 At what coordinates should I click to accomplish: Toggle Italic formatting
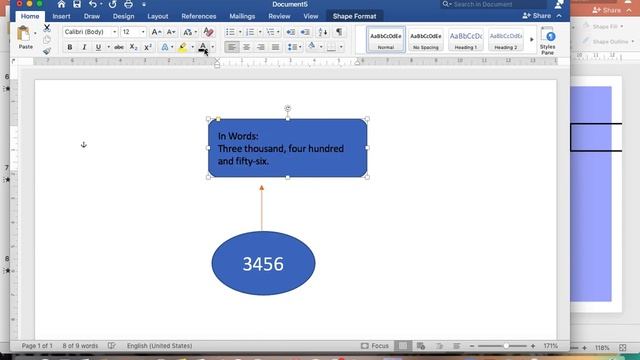[84, 47]
